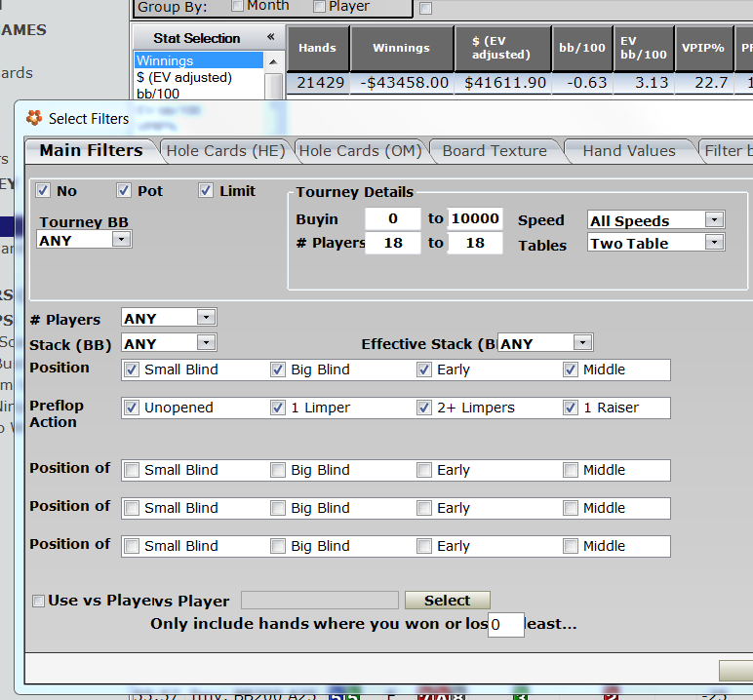
Task: Click the Select Filters dialog app icon
Action: pyautogui.click(x=33, y=118)
